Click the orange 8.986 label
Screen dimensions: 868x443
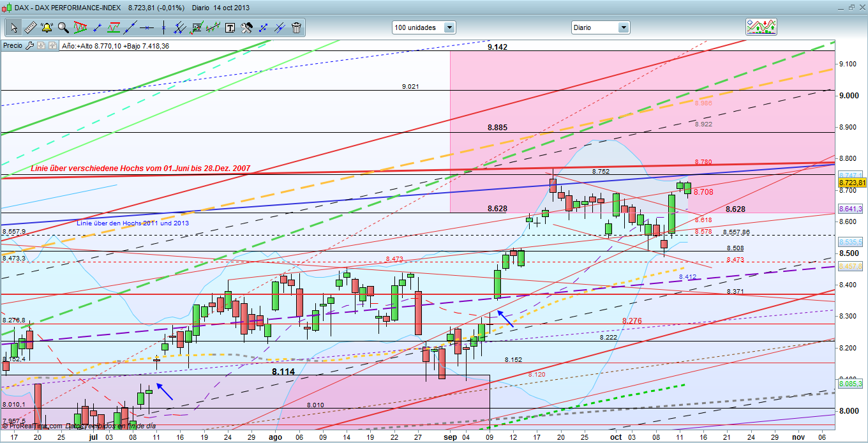(703, 103)
